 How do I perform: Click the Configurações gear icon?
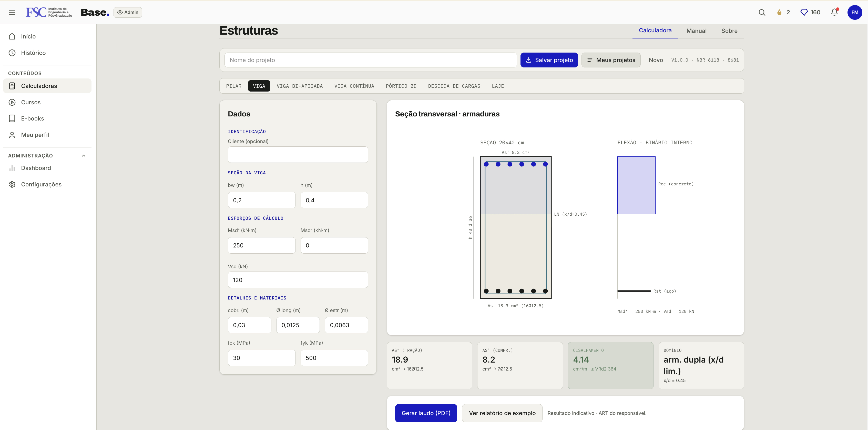(x=12, y=184)
